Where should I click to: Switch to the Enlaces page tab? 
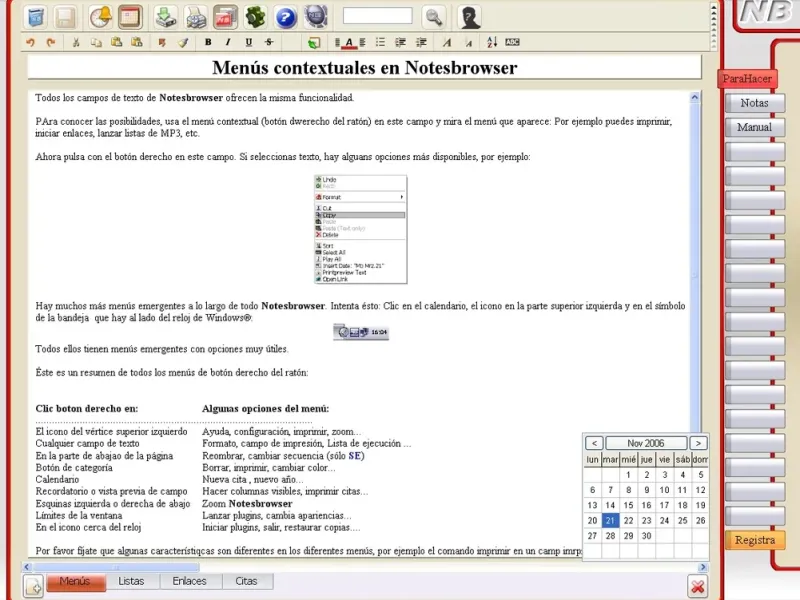point(189,581)
